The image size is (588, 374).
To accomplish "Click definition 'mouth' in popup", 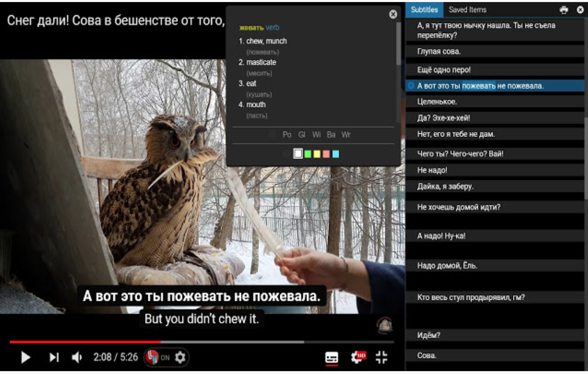I will point(256,105).
